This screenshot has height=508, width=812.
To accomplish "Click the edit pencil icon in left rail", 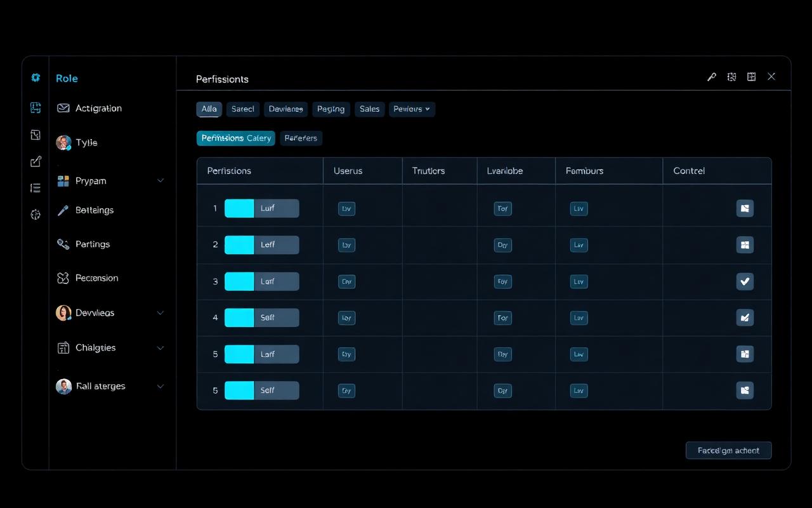I will pos(36,161).
